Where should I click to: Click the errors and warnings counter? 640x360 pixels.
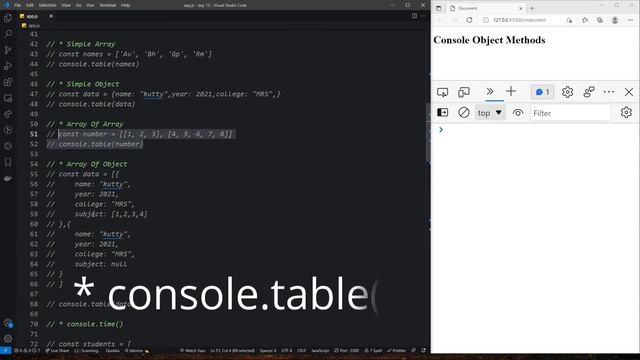click(x=27, y=351)
